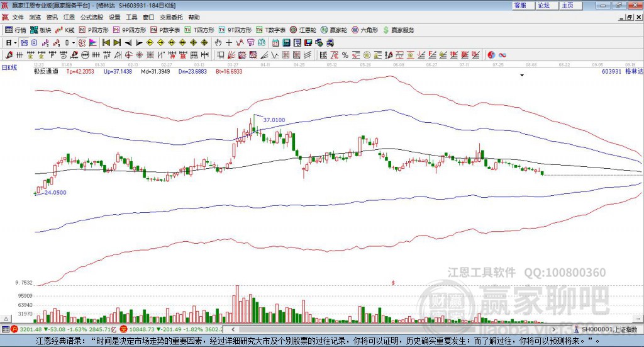This screenshot has width=644, height=347.
Task: Click the Dn=23.6883 value
Action: tap(192, 71)
